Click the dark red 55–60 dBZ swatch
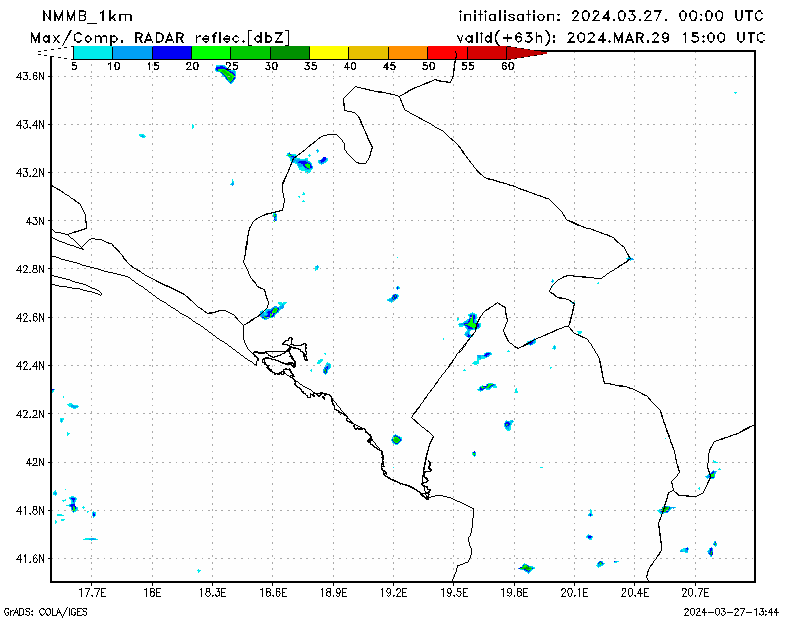This screenshot has height=618, width=800. click(487, 53)
